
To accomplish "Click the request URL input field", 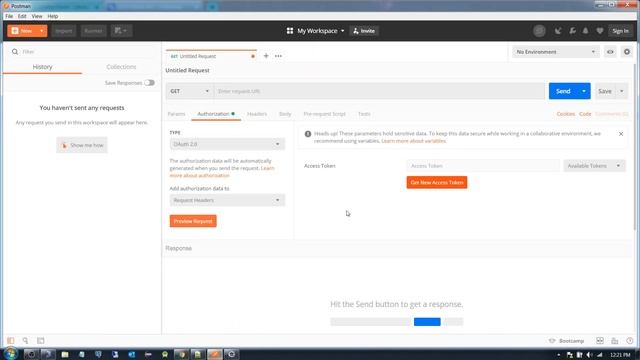I will coord(380,91).
